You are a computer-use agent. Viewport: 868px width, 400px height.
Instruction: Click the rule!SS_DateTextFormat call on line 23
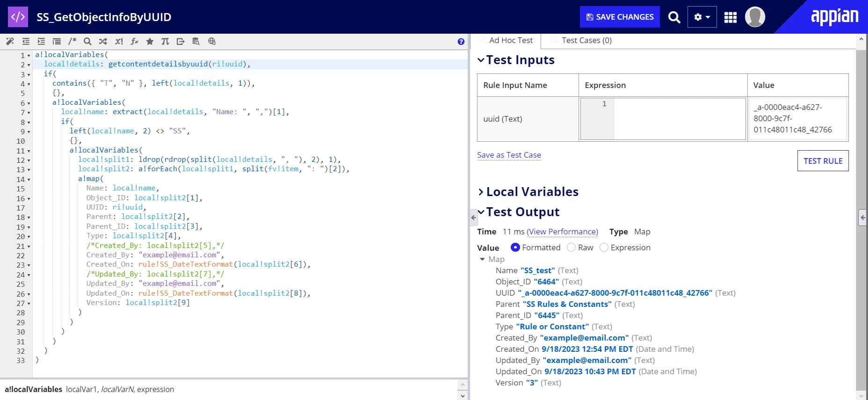click(x=185, y=264)
